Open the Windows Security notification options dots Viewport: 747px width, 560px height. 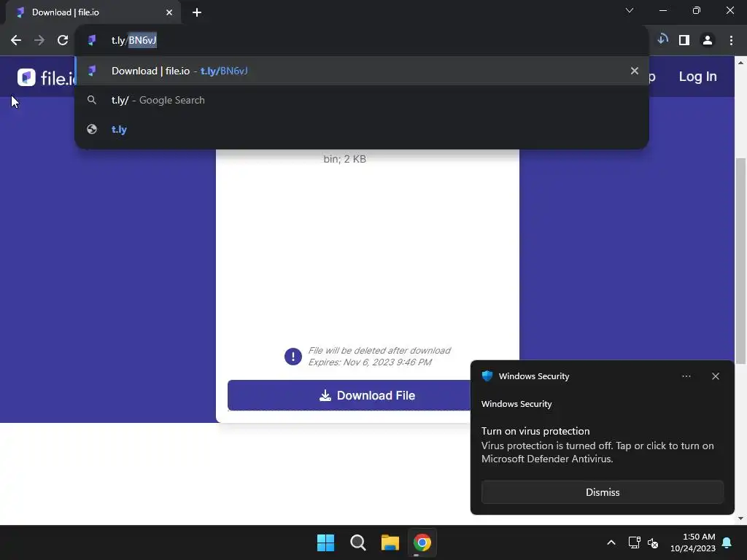click(686, 376)
